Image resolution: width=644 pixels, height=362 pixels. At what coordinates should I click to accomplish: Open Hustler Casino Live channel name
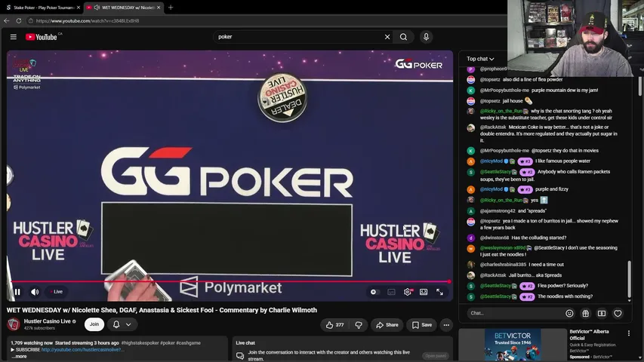coord(48,321)
